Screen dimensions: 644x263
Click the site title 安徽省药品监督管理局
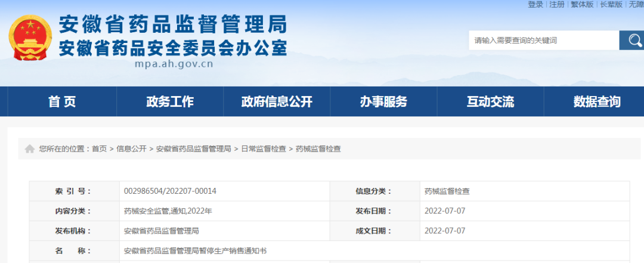click(x=173, y=24)
